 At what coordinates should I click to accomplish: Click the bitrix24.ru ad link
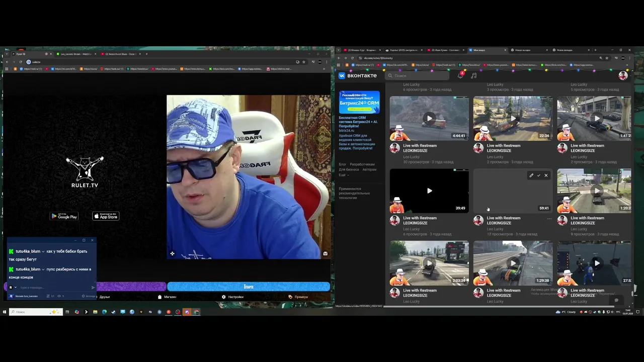click(347, 130)
